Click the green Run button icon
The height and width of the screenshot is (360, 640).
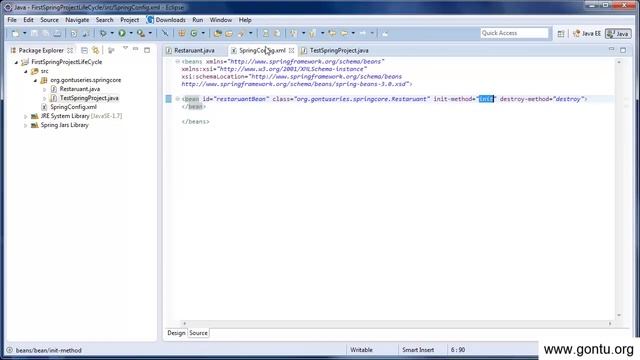coord(122,33)
